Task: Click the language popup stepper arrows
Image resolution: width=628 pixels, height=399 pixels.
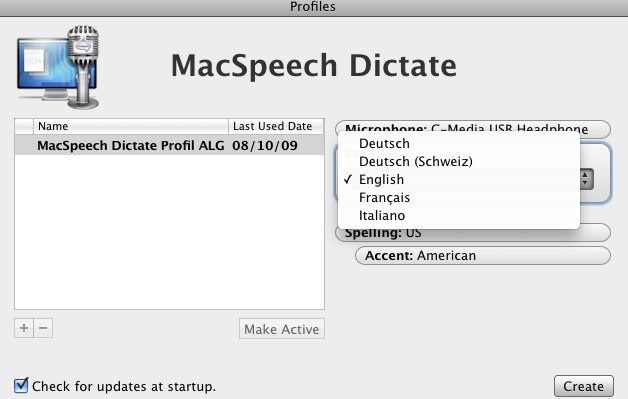Action: pos(586,179)
